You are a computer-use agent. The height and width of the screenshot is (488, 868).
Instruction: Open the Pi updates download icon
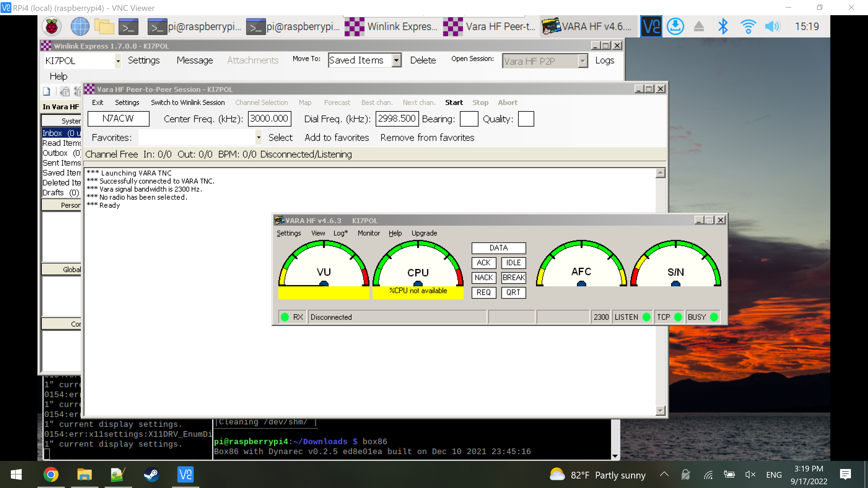(675, 26)
